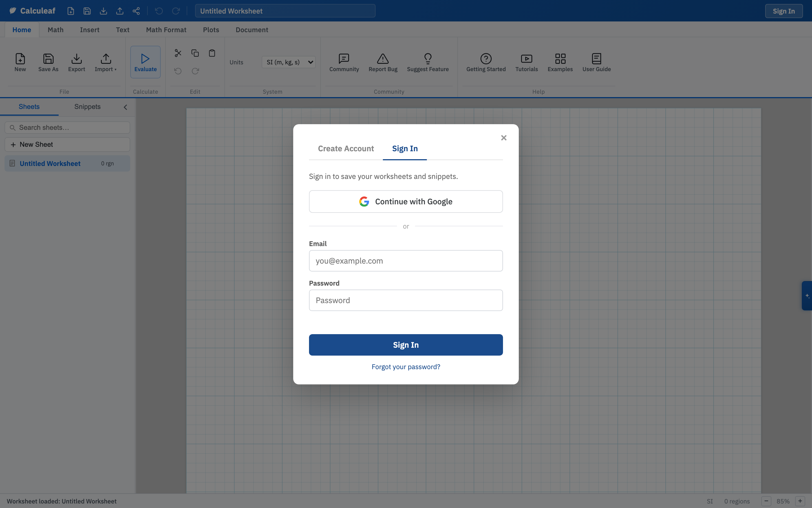Click the Search sheets field

tap(67, 128)
